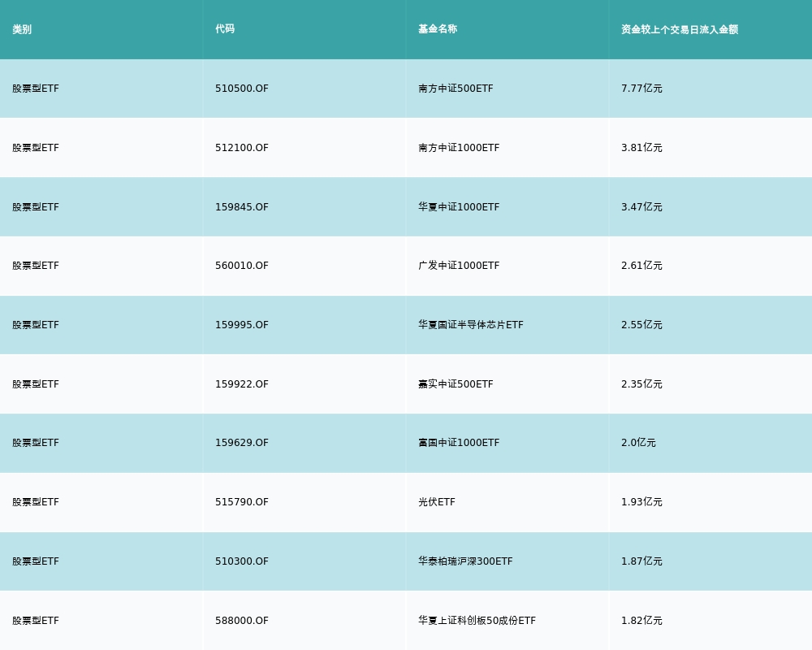
Task: Click 股票型ETF in the 159629.OF row
Action: click(36, 443)
